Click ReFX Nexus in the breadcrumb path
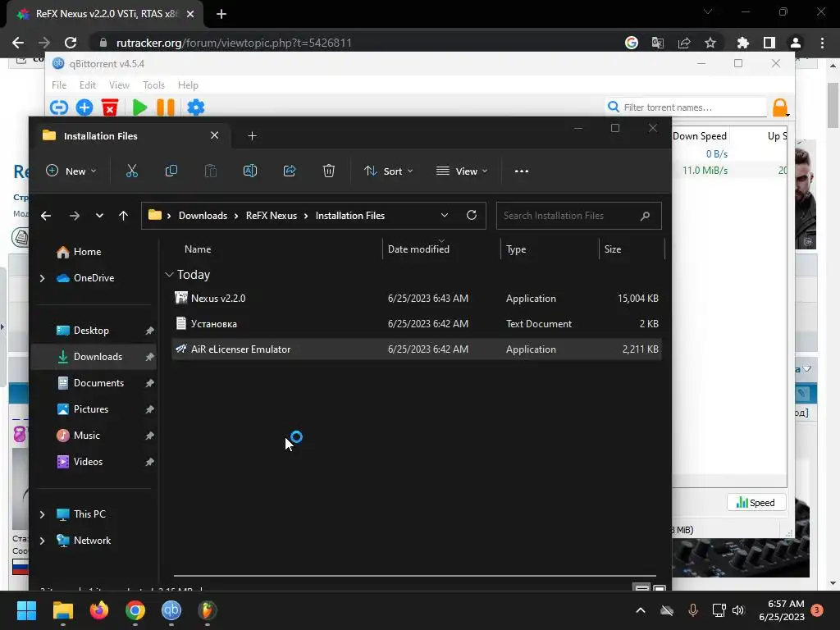840x630 pixels. (x=272, y=216)
